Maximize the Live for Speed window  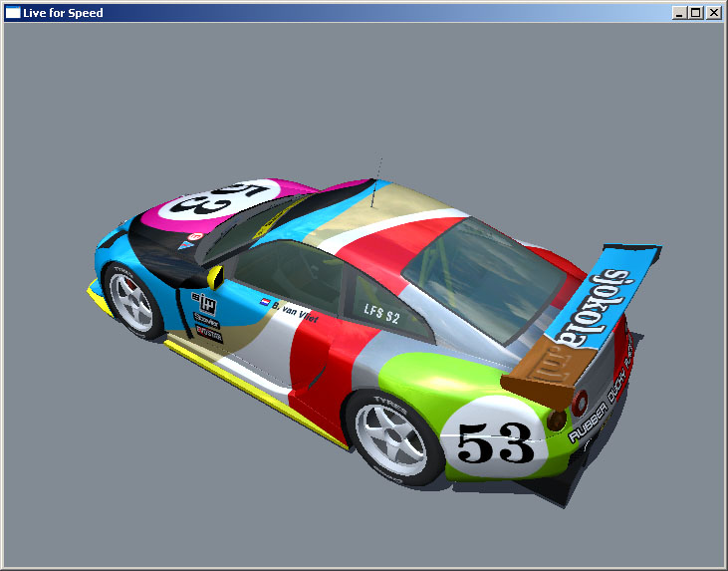[x=696, y=13]
